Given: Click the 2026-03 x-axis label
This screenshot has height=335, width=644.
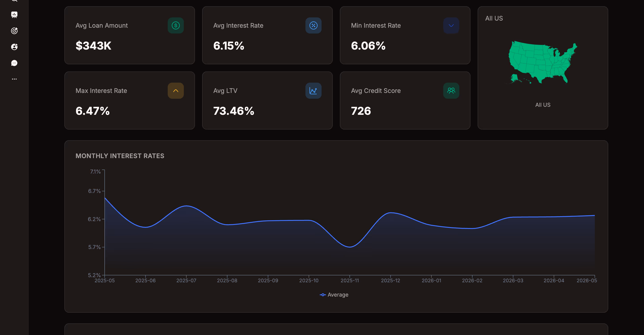Looking at the screenshot, I should point(513,280).
